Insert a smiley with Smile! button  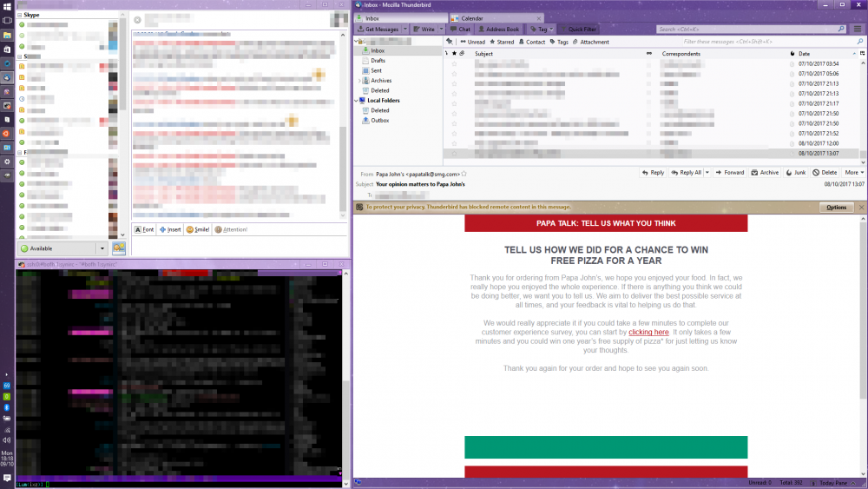pos(197,229)
